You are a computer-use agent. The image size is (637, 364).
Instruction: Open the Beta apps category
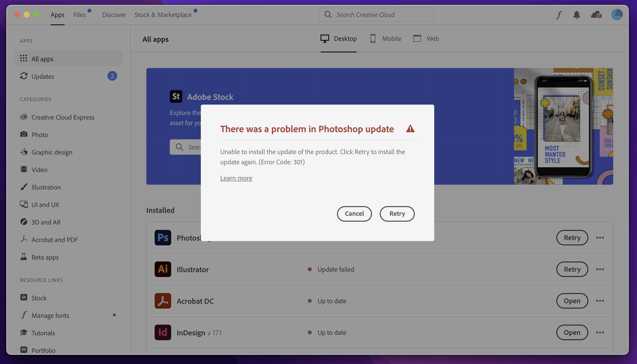69,257
